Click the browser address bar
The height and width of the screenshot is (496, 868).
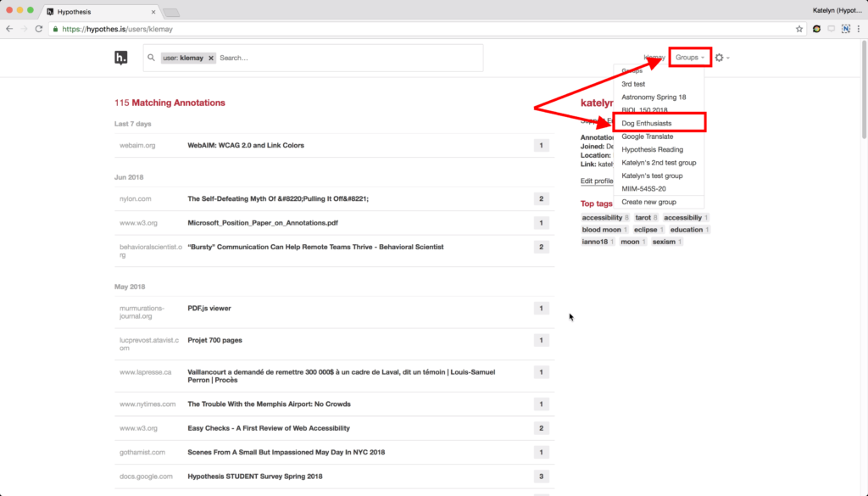point(426,29)
